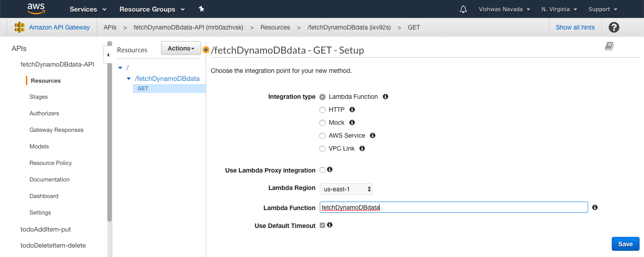Open the help question mark icon

click(614, 27)
